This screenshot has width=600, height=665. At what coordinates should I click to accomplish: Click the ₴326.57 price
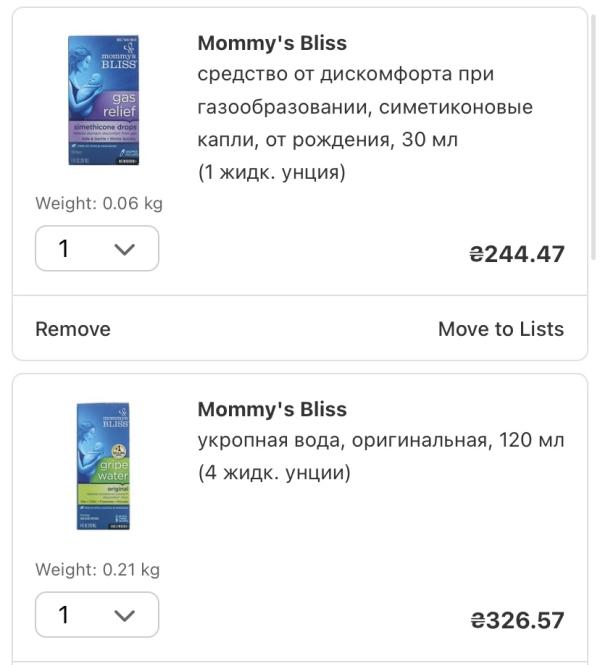pyautogui.click(x=517, y=620)
